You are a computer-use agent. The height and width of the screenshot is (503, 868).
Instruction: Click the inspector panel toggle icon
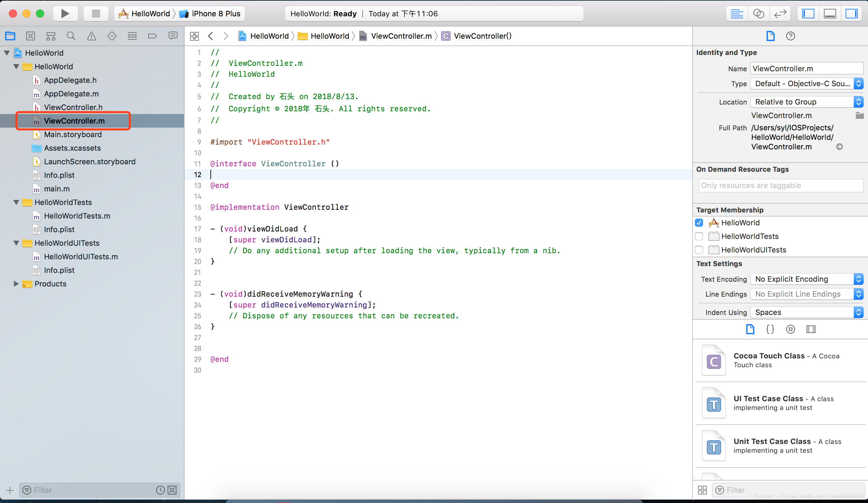click(x=853, y=13)
